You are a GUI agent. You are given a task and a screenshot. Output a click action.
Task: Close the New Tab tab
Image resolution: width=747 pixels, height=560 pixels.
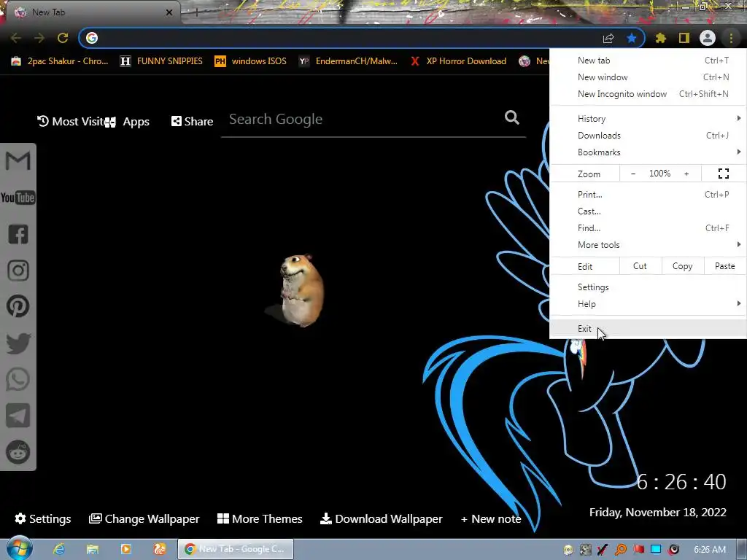pos(169,12)
